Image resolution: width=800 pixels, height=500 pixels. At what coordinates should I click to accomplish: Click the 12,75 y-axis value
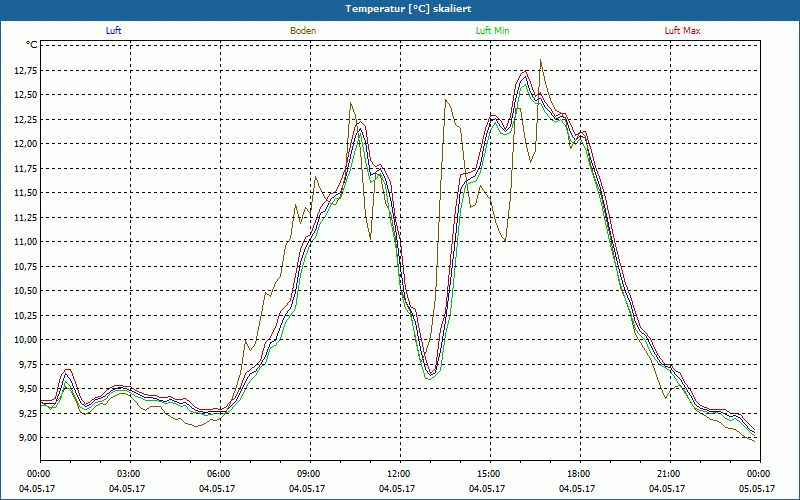click(26, 70)
